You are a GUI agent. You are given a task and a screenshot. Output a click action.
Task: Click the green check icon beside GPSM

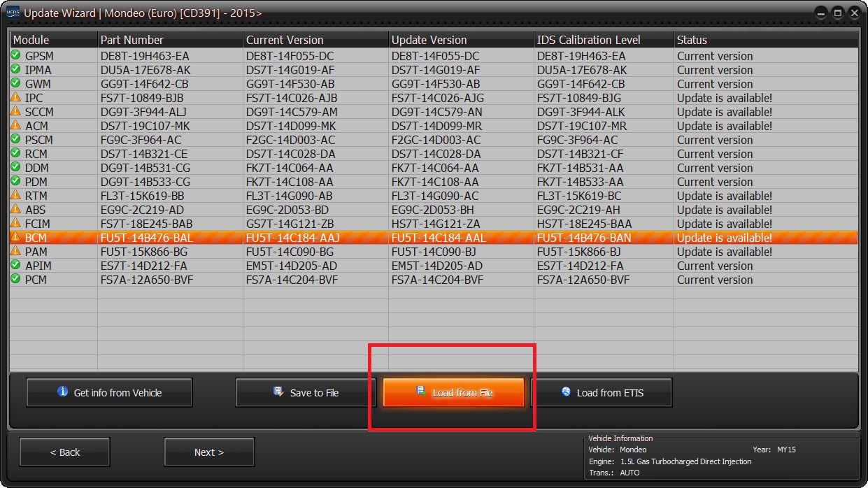[15, 55]
